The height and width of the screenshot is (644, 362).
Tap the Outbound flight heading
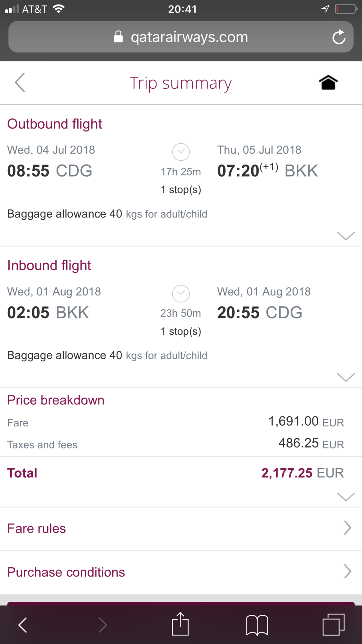54,124
